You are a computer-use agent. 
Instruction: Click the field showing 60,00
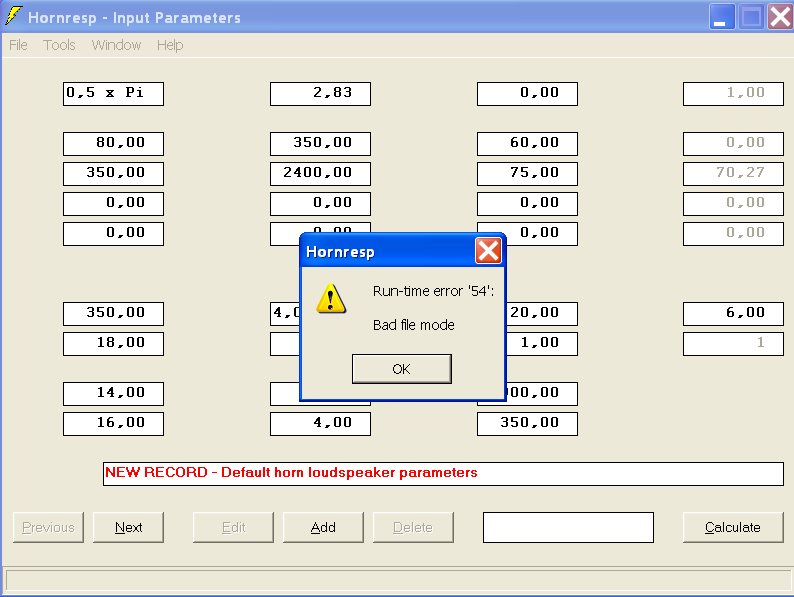527,144
